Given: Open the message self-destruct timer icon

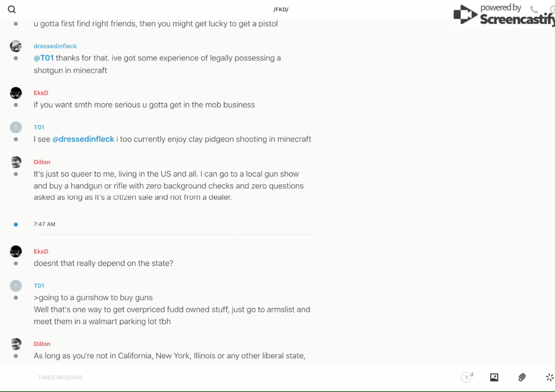Looking at the screenshot, I should (467, 377).
